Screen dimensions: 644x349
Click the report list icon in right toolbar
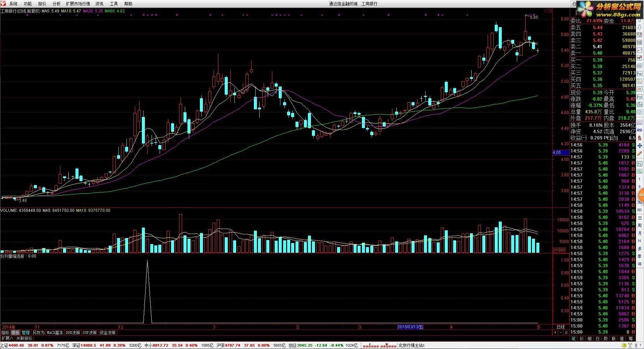click(x=640, y=34)
